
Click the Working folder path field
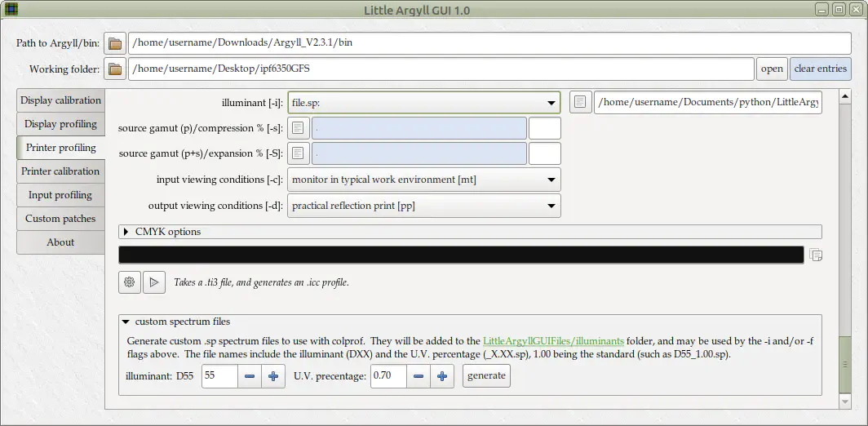tap(441, 69)
